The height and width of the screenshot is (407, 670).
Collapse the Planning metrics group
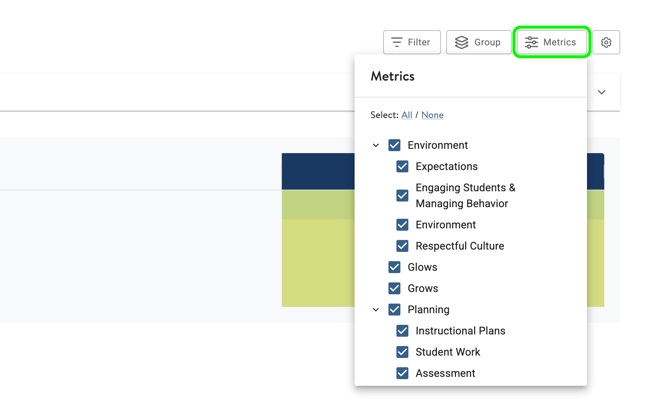[376, 310]
